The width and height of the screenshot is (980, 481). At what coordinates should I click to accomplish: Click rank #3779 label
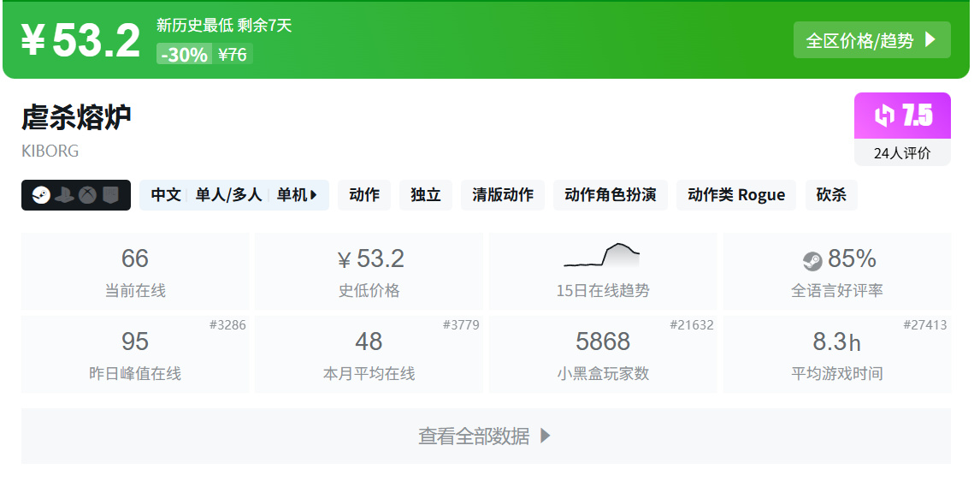(x=461, y=324)
